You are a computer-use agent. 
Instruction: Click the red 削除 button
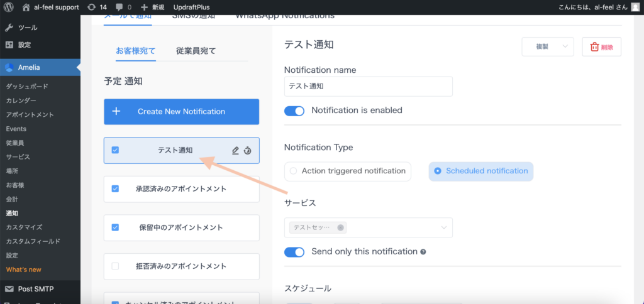pyautogui.click(x=601, y=46)
